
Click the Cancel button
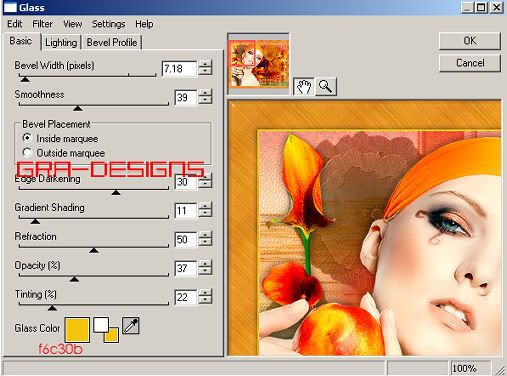click(470, 63)
